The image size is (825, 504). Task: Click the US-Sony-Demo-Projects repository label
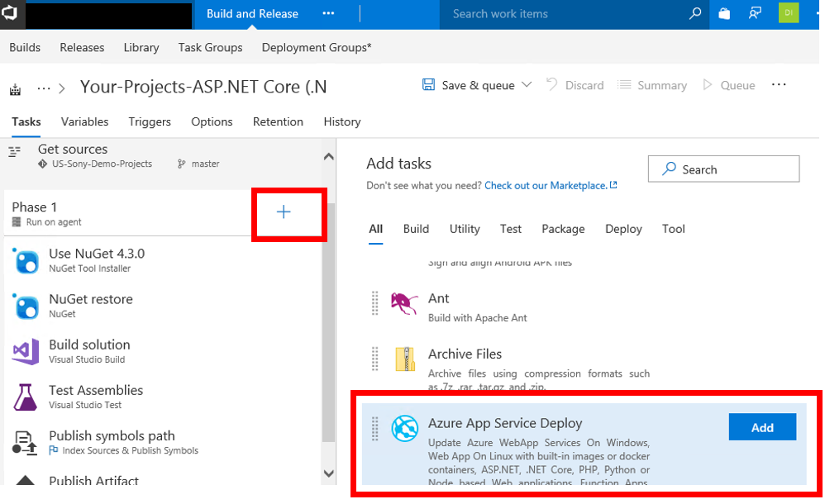click(102, 164)
